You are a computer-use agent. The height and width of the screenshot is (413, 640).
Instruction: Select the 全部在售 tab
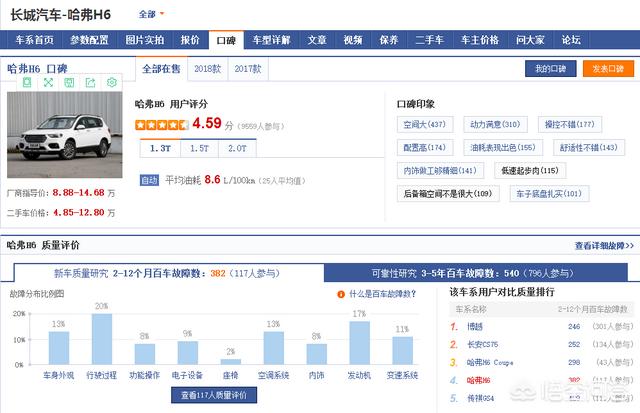pos(161,69)
